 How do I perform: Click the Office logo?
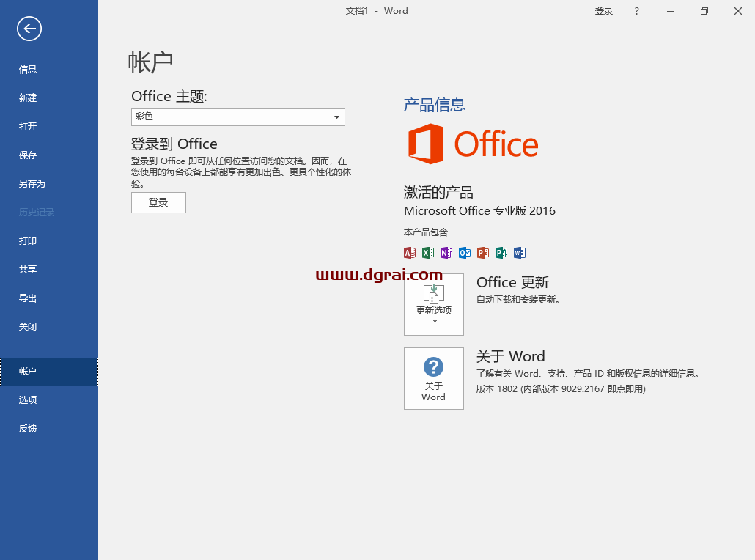(x=473, y=144)
